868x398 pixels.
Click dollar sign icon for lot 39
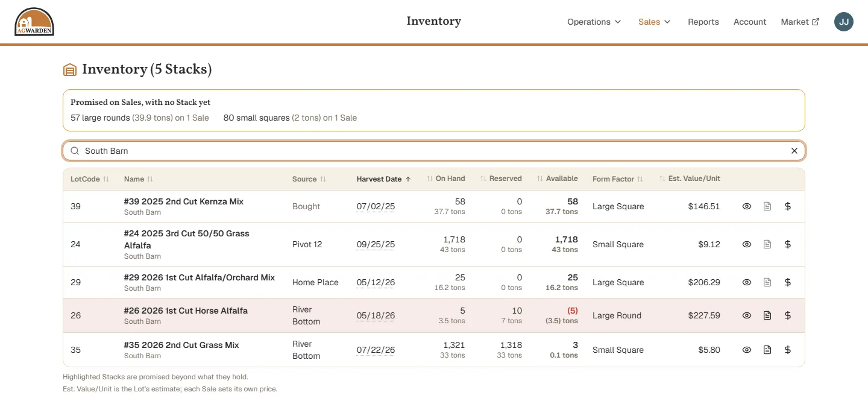click(787, 206)
